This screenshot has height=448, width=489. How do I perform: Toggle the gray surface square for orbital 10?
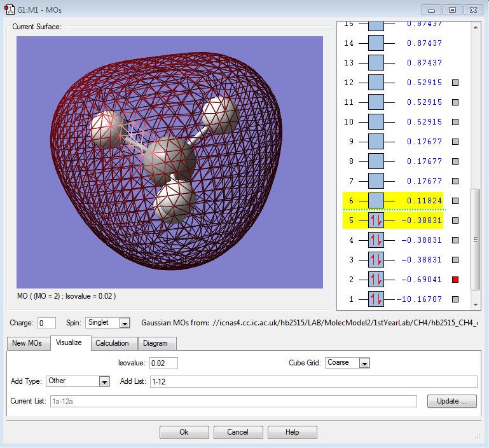click(x=455, y=122)
